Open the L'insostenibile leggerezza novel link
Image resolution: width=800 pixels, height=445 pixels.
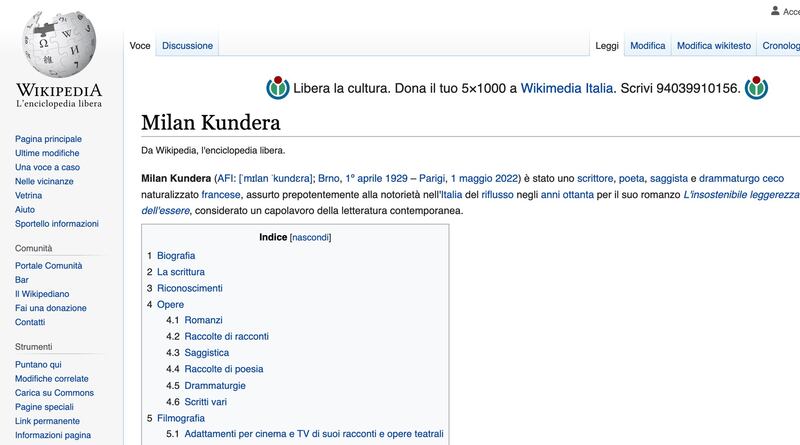[x=741, y=194]
